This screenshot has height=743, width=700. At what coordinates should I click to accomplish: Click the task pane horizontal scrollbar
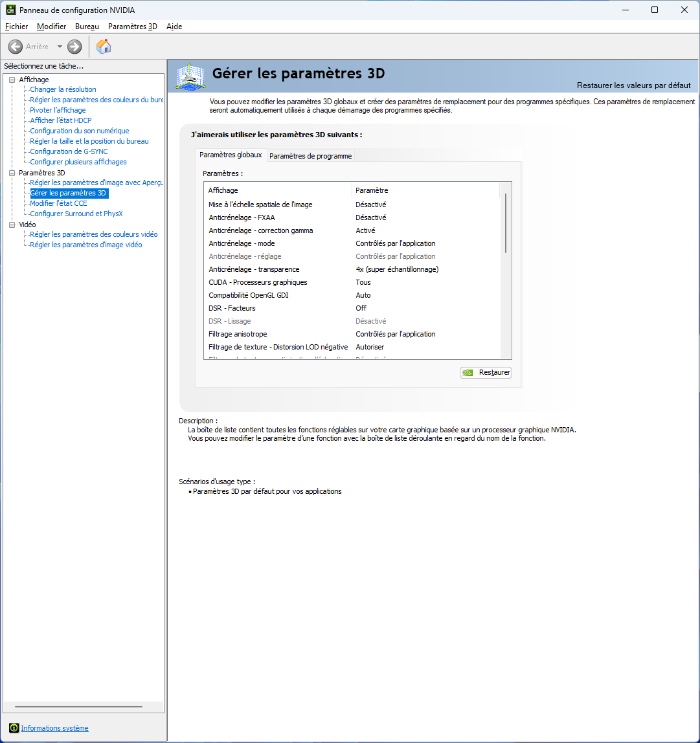[79, 707]
